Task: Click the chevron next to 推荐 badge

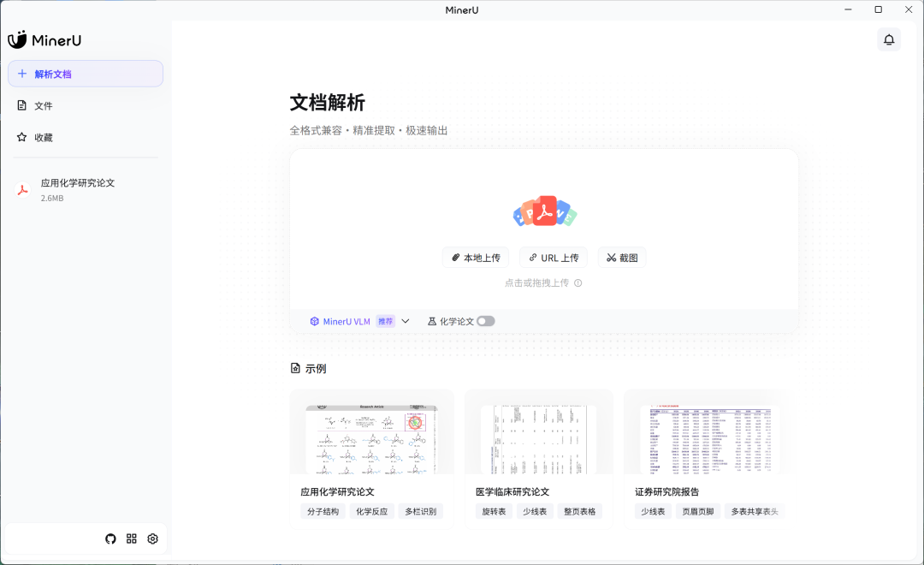Action: click(406, 321)
